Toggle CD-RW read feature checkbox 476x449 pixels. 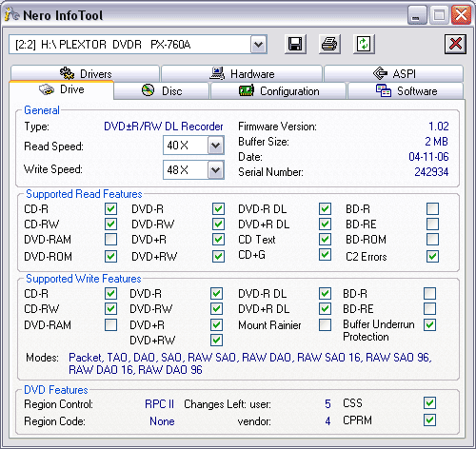click(x=110, y=224)
